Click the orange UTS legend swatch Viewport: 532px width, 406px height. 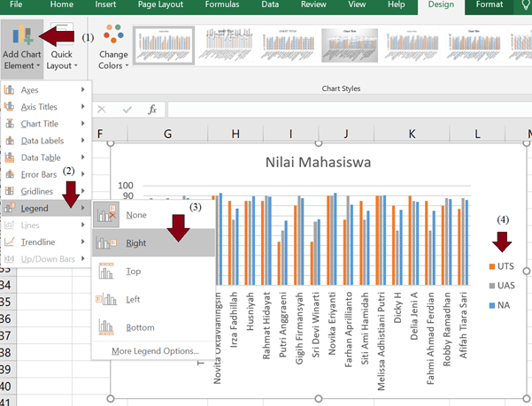491,266
